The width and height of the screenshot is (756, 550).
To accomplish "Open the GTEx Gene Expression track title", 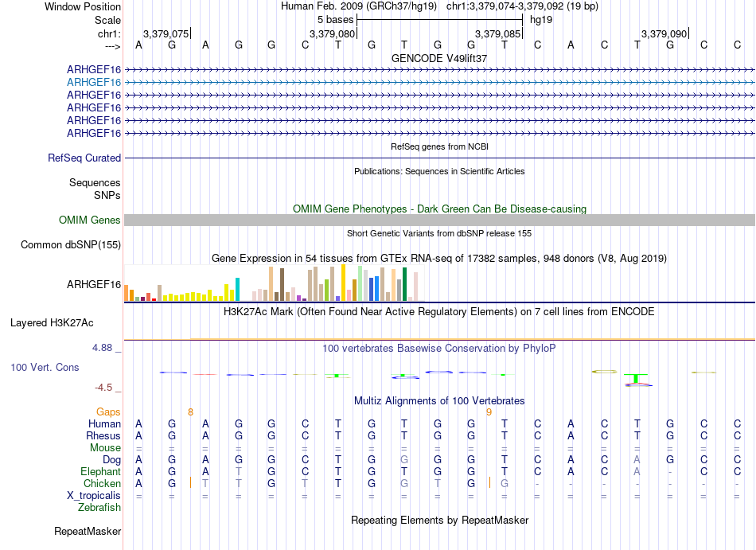I will pos(439,259).
